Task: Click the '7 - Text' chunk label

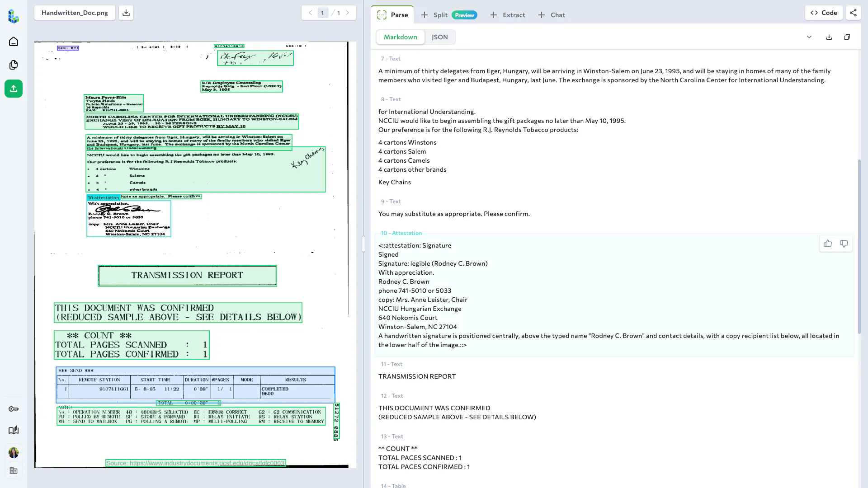Action: (x=391, y=59)
